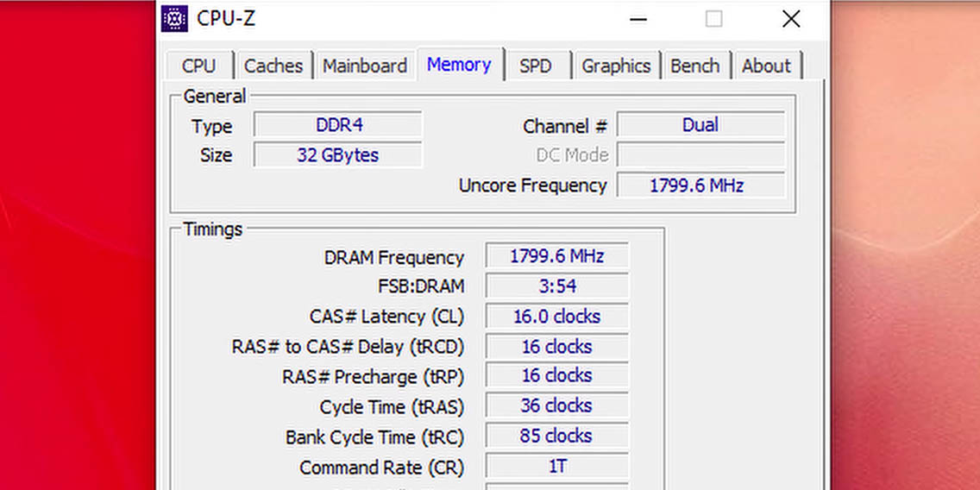980x490 pixels.
Task: Select the FSB:DRAM 3:54 value
Action: [557, 286]
